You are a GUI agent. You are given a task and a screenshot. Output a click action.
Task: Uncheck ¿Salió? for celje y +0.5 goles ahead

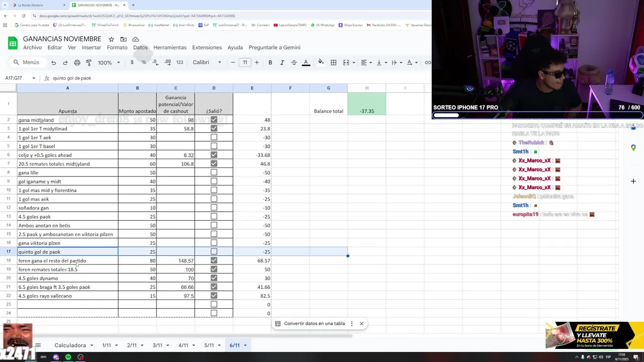[x=214, y=155]
